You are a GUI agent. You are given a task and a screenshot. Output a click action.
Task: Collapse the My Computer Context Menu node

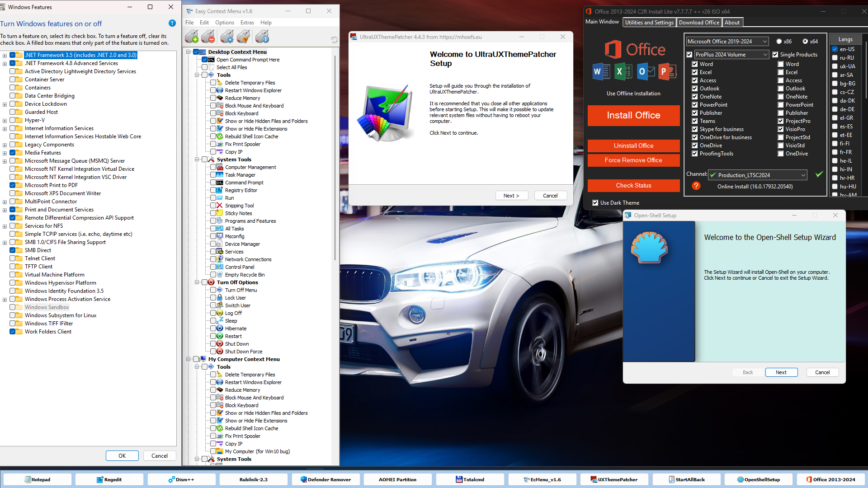click(189, 359)
